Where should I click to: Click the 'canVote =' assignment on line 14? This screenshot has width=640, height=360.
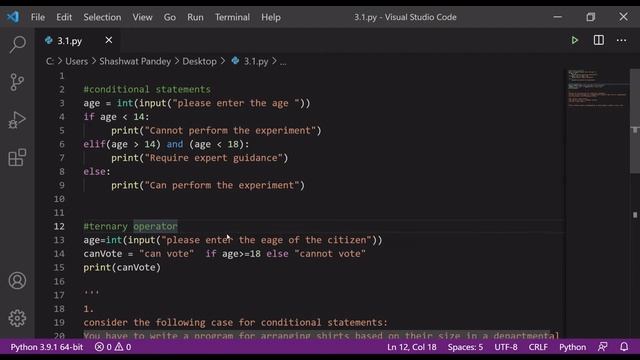pos(109,253)
